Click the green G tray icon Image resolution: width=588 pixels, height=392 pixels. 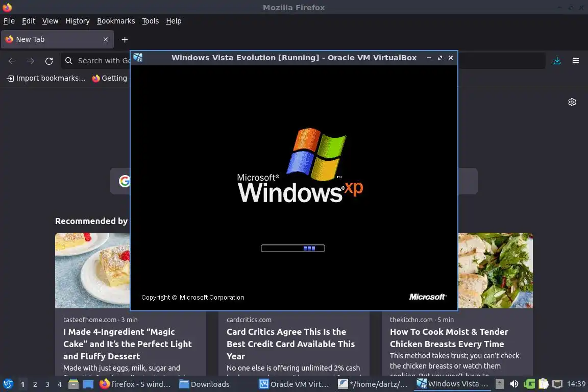point(529,384)
